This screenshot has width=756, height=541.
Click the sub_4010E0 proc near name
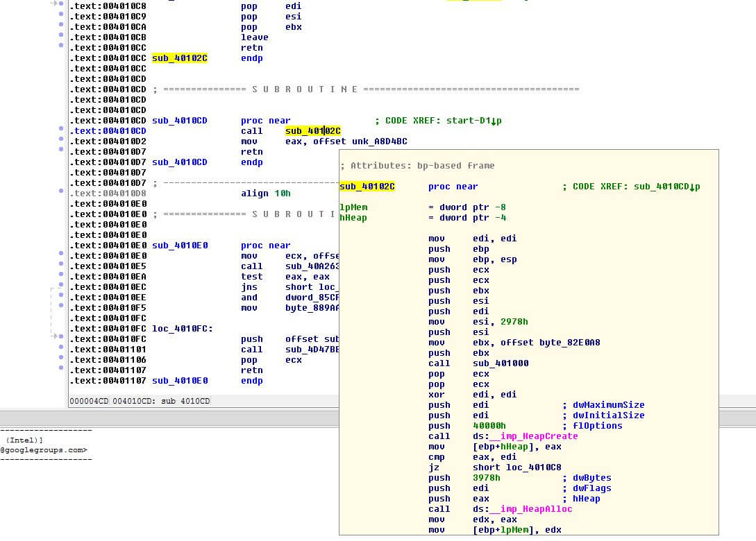click(180, 246)
